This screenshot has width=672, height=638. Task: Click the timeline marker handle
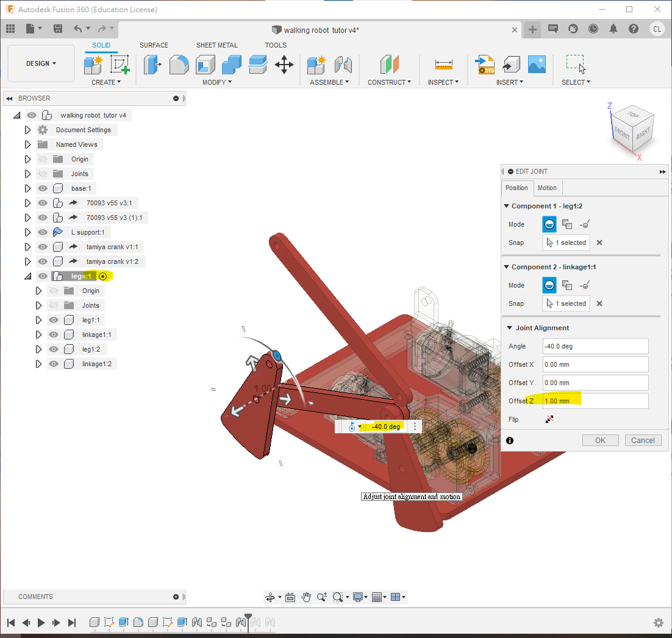[248, 617]
